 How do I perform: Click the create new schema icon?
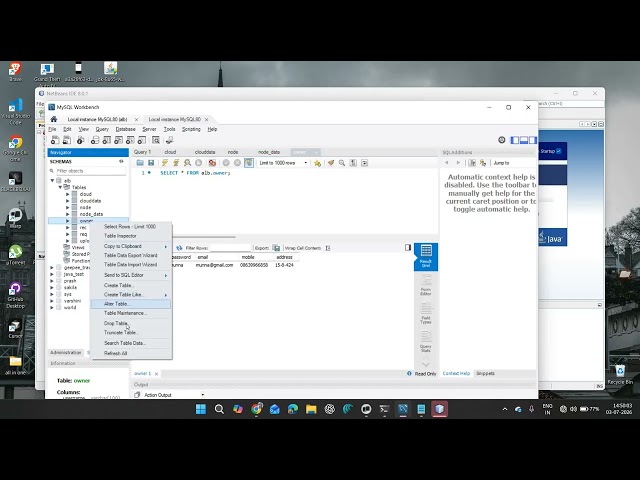click(95, 140)
